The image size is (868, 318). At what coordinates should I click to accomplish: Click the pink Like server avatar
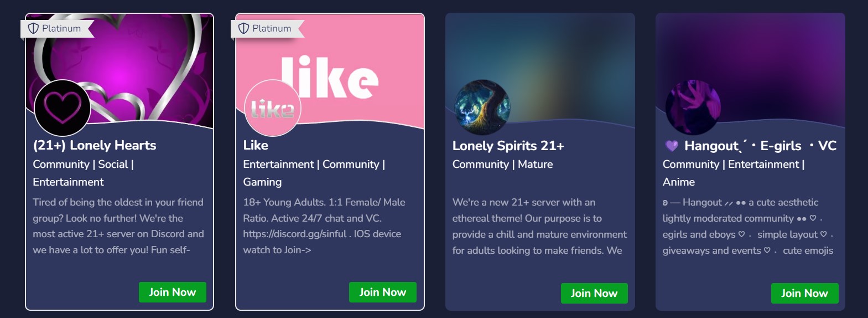coord(273,108)
